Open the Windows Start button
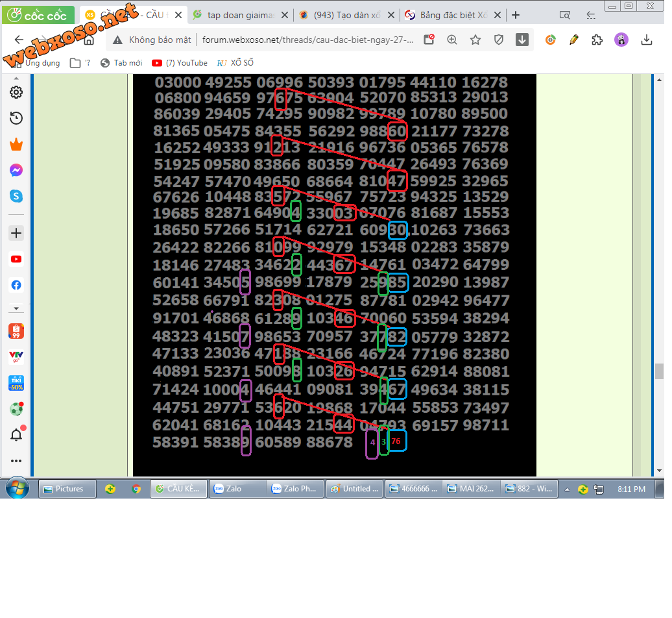The width and height of the screenshot is (672, 618). (18, 488)
